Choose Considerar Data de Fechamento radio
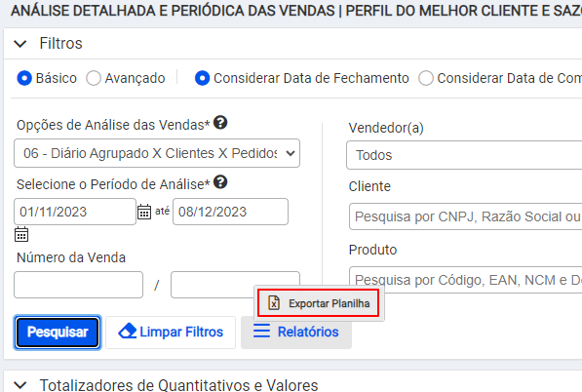This screenshot has width=582, height=392. [x=203, y=78]
